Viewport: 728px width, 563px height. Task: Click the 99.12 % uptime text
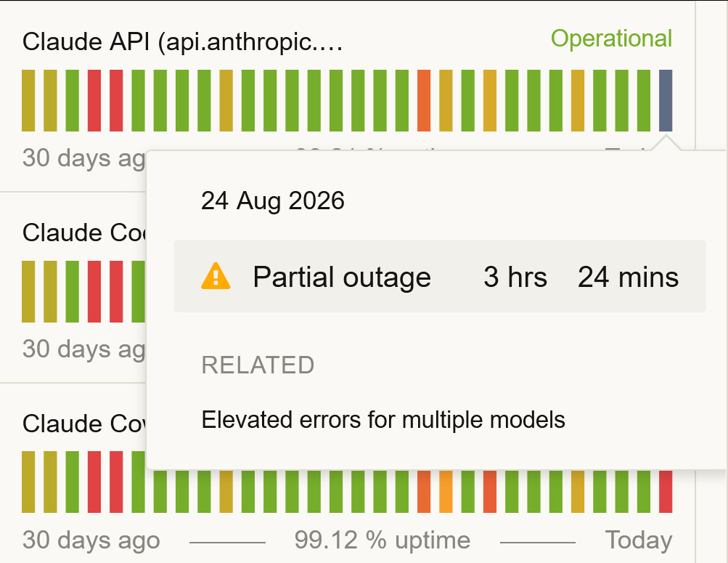383,540
